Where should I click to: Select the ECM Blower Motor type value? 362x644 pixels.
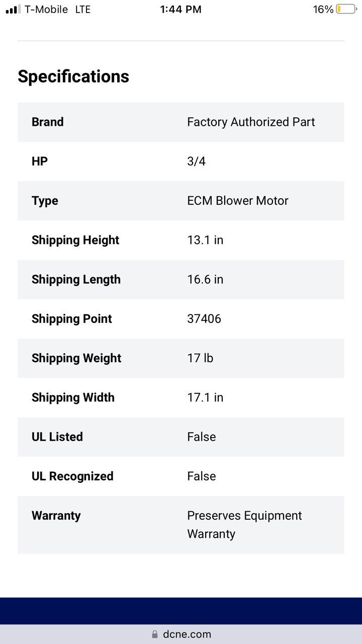[238, 200]
